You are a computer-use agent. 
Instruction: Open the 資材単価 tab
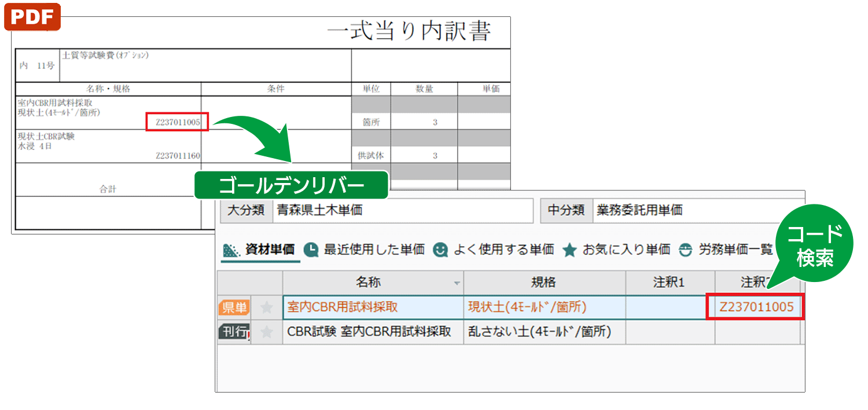click(x=260, y=250)
